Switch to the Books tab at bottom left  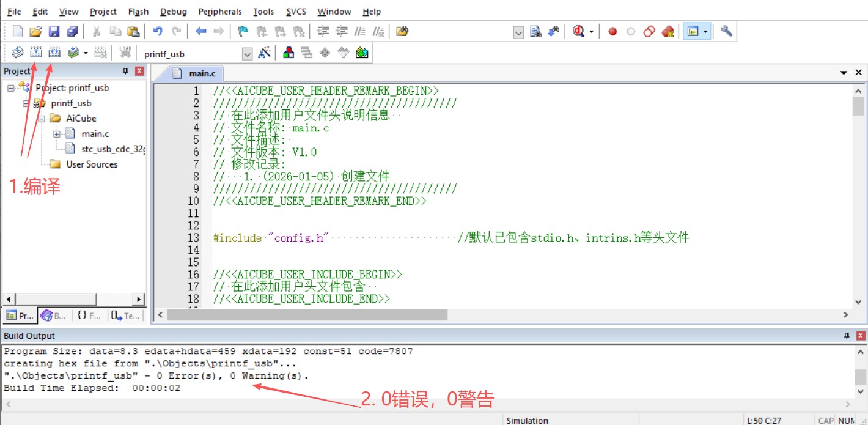click(x=54, y=316)
